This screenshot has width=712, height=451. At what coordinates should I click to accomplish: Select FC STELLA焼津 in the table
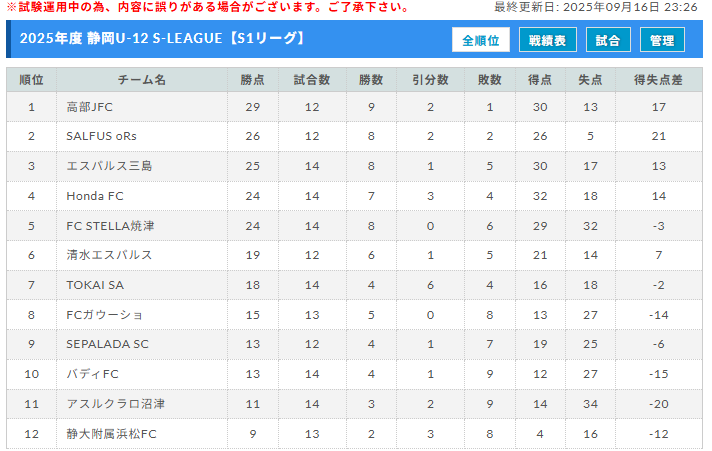coord(110,226)
